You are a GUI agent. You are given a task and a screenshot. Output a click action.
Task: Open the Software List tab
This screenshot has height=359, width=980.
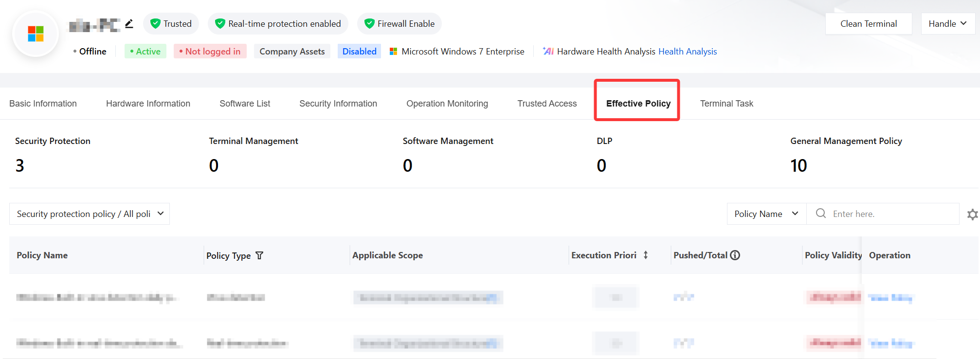[245, 104]
